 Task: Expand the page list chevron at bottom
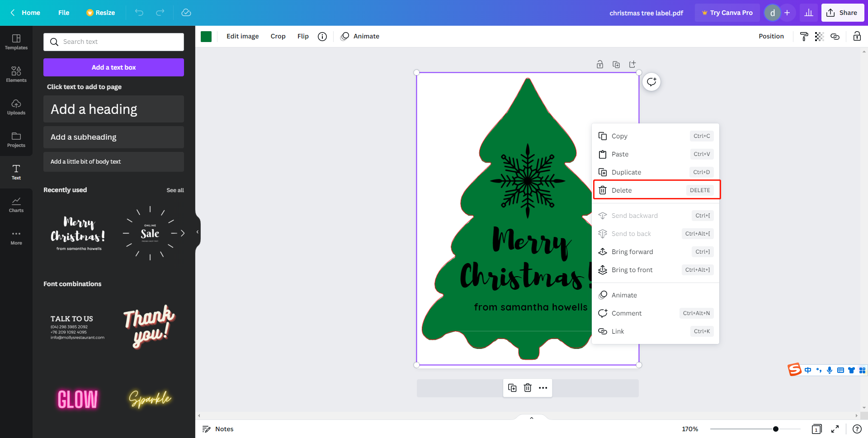coord(532,418)
